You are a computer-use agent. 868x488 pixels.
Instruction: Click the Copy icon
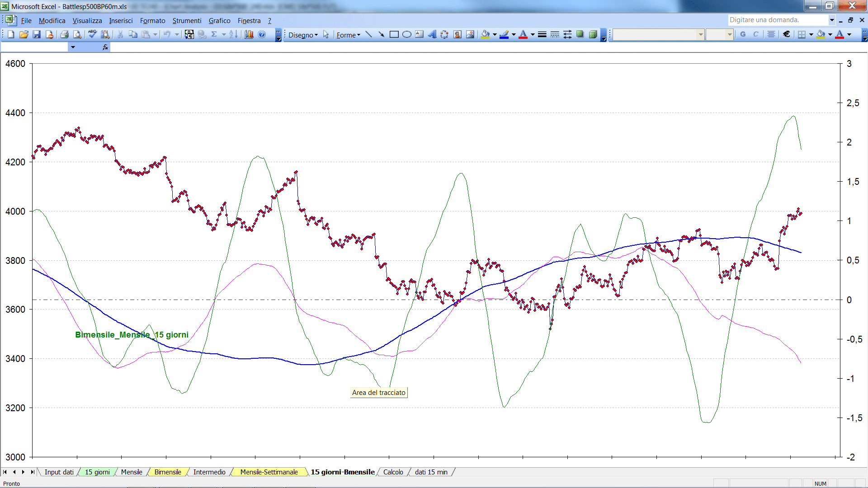pyautogui.click(x=133, y=34)
